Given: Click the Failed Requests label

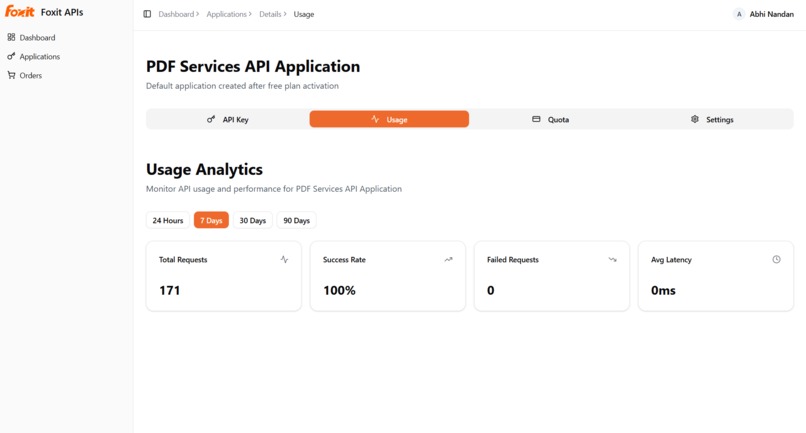Looking at the screenshot, I should 512,260.
